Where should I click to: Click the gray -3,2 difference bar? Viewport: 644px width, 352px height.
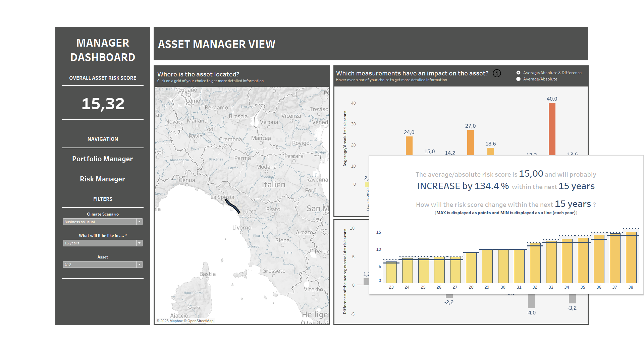[572, 299]
